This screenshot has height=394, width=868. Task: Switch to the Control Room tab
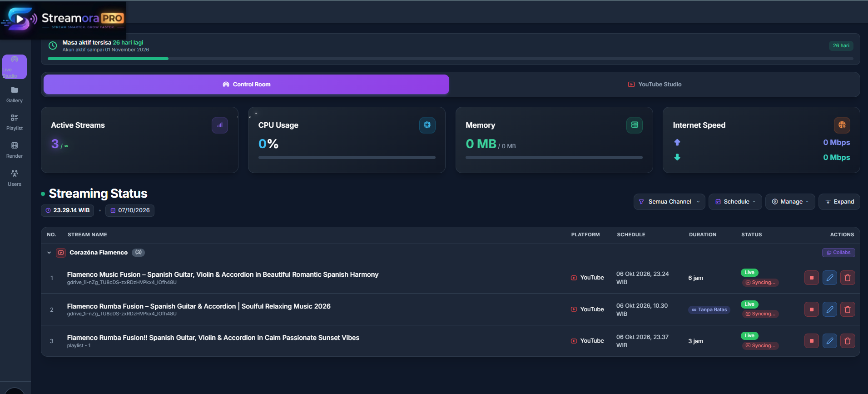click(246, 85)
